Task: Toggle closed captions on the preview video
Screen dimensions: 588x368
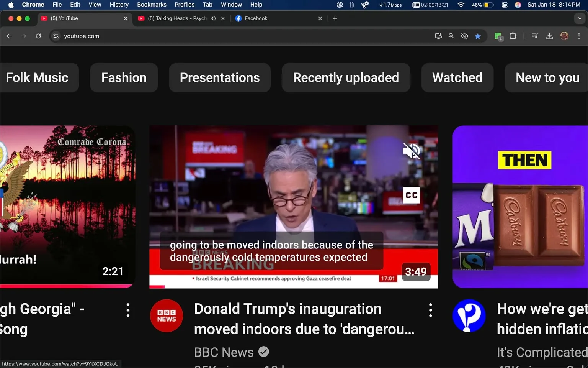Action: (411, 195)
